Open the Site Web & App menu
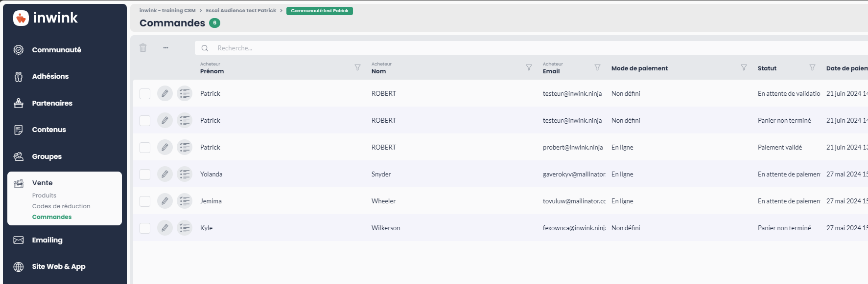 click(59, 266)
